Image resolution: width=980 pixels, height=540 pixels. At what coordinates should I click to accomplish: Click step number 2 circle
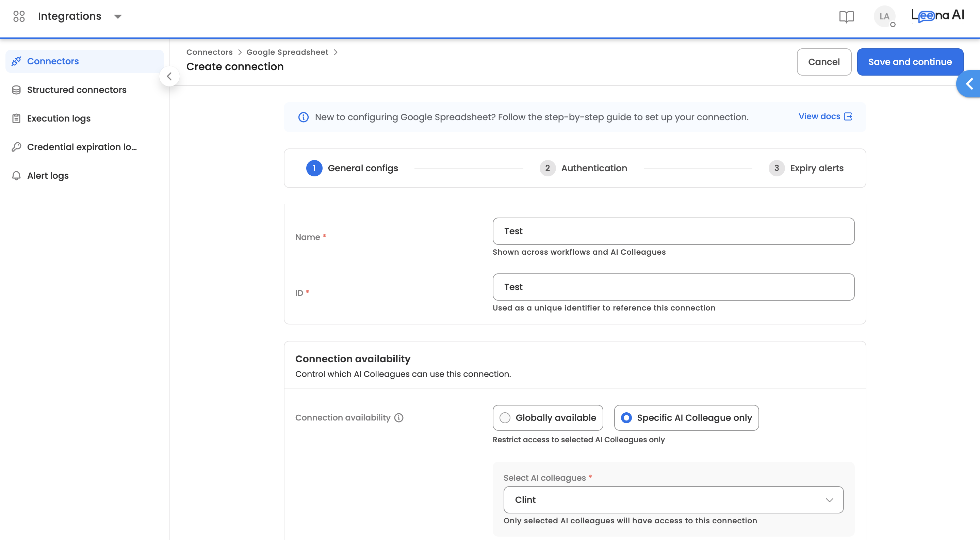tap(548, 168)
